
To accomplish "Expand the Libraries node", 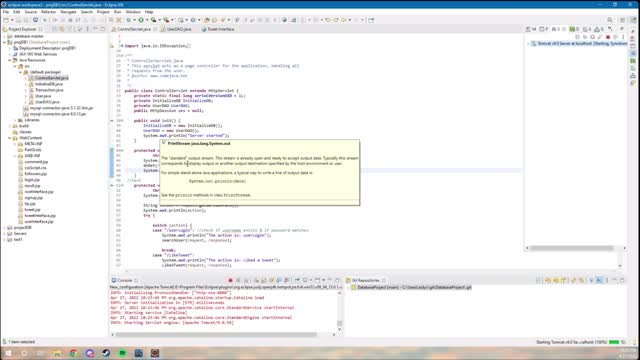I will [x=15, y=120].
